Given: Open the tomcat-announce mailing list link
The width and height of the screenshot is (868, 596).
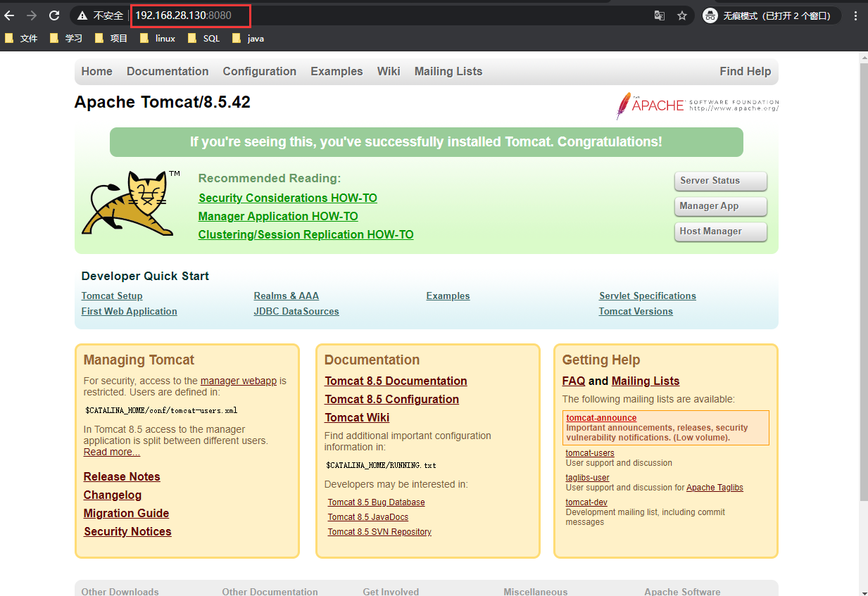Looking at the screenshot, I should click(x=601, y=418).
